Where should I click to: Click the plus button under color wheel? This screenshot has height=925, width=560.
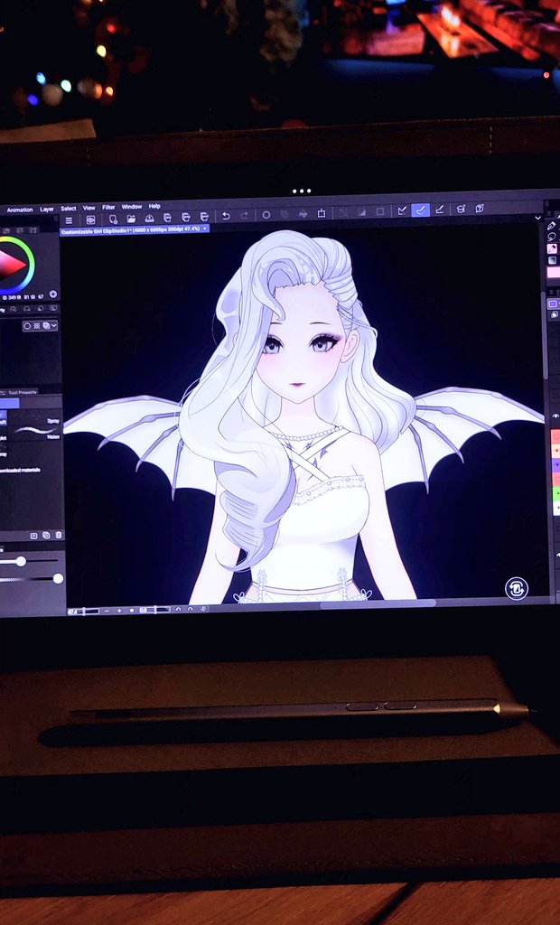53,294
